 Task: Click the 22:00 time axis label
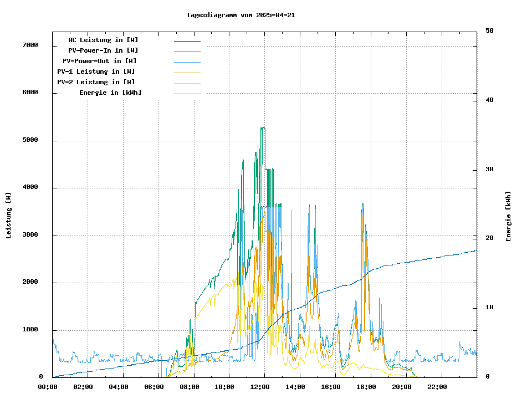[437, 387]
